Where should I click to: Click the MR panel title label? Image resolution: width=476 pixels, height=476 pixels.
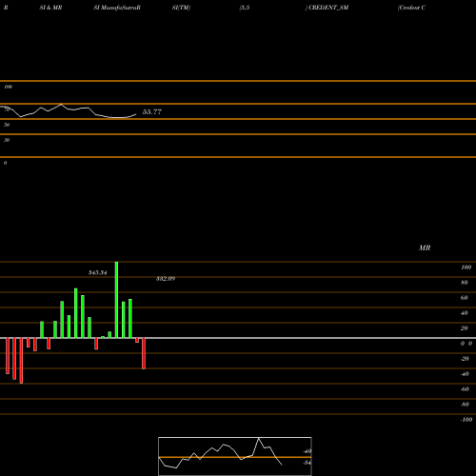point(425,248)
